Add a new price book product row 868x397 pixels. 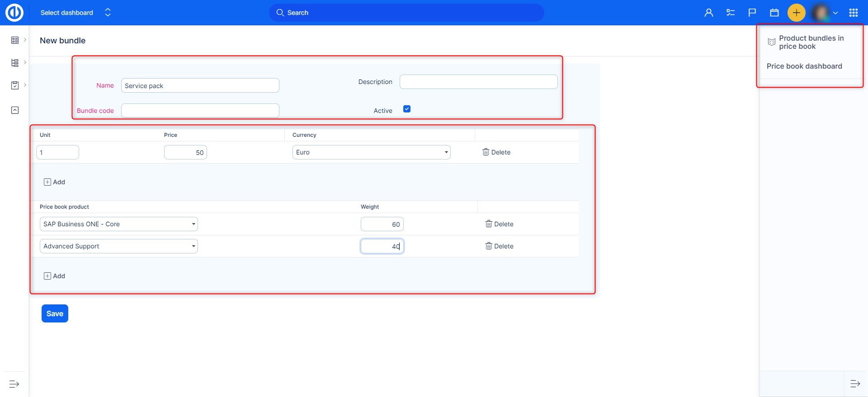[54, 276]
